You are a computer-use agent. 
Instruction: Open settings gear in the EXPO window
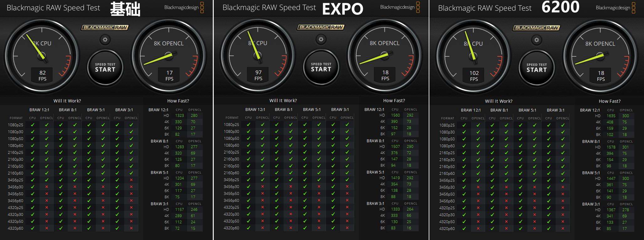(321, 39)
